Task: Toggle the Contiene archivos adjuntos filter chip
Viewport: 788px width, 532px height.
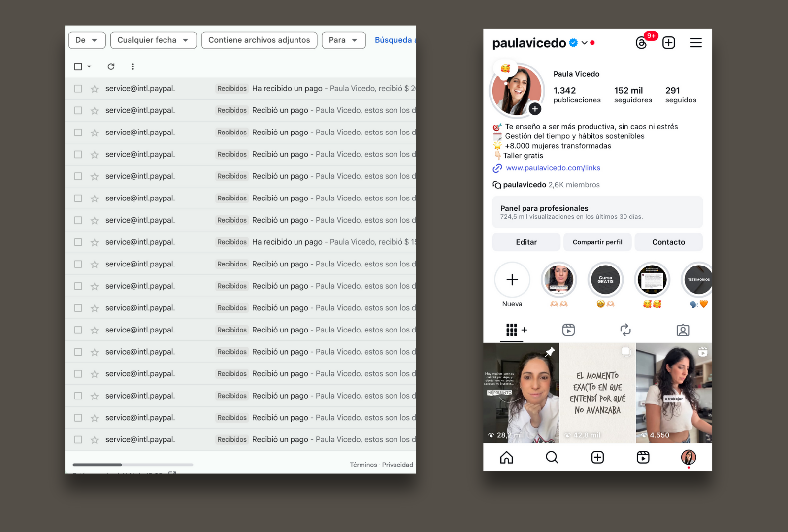Action: point(259,40)
